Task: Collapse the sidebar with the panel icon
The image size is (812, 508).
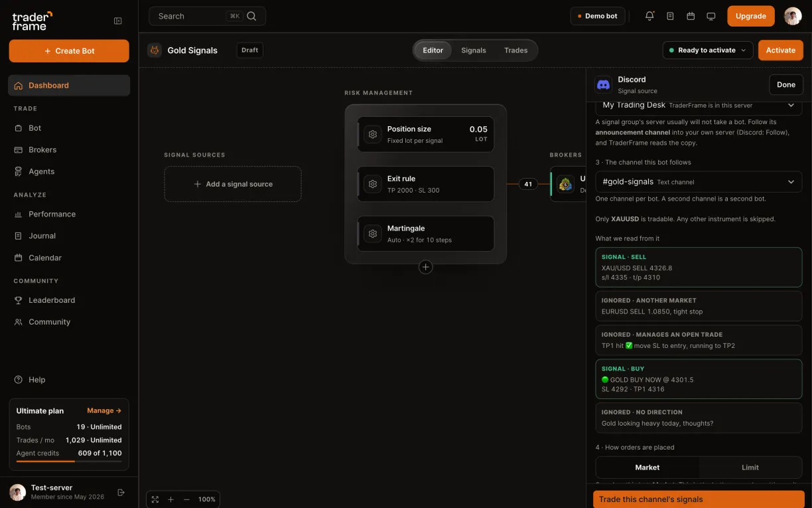Action: tap(118, 21)
